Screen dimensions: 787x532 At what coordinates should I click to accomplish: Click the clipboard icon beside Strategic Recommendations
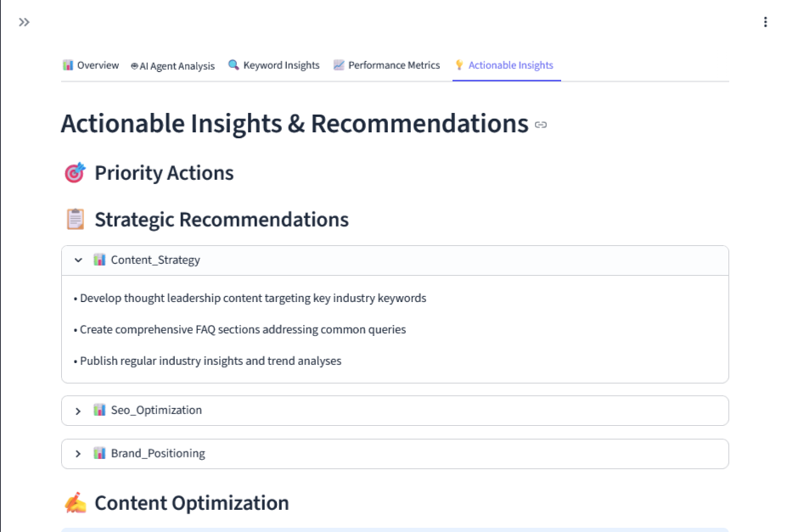[75, 220]
